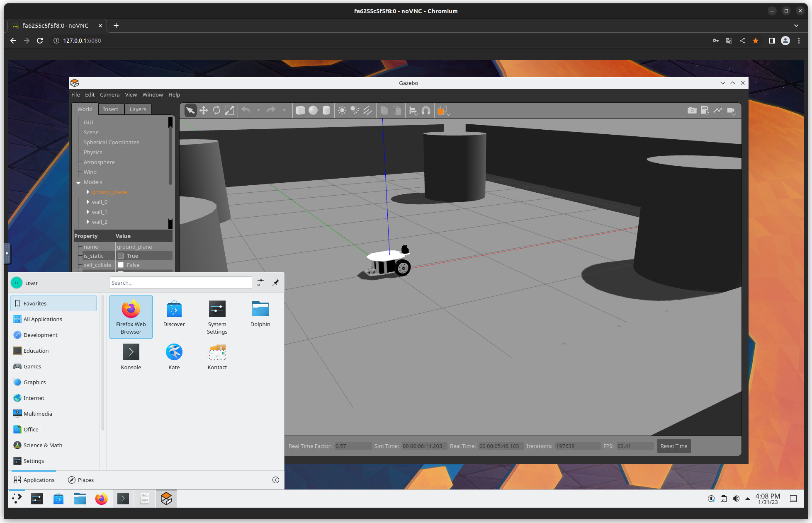Toggle the self_collide checkbox
The width and height of the screenshot is (812, 523).
tap(121, 265)
